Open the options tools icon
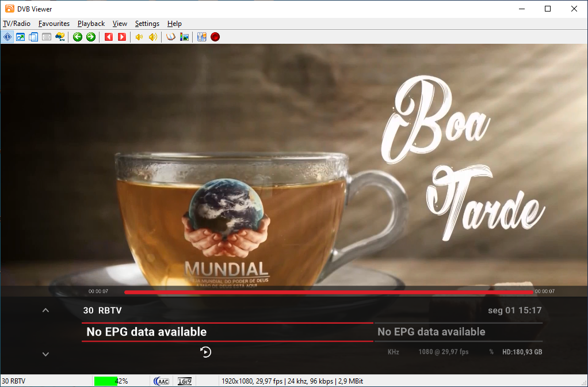 click(x=202, y=37)
